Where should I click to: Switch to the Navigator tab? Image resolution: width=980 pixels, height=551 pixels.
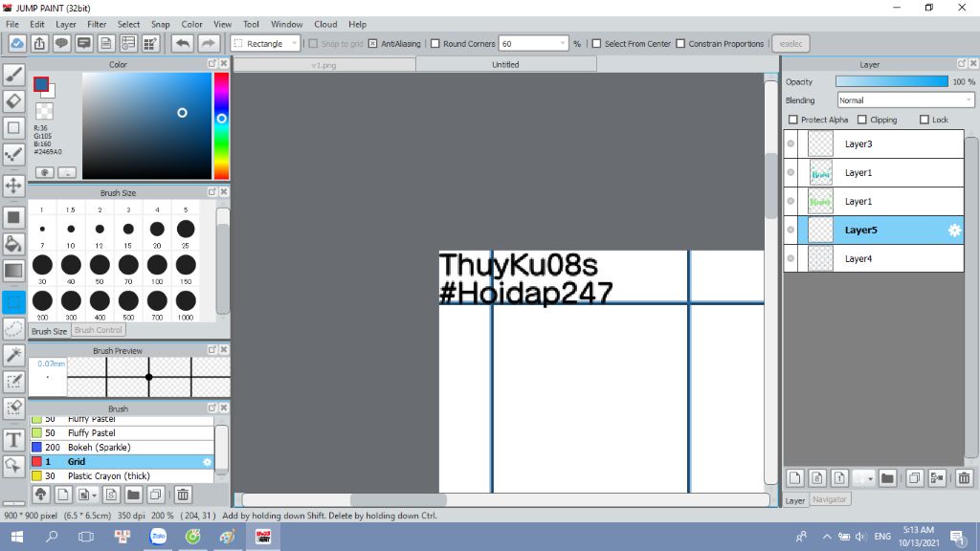click(830, 499)
